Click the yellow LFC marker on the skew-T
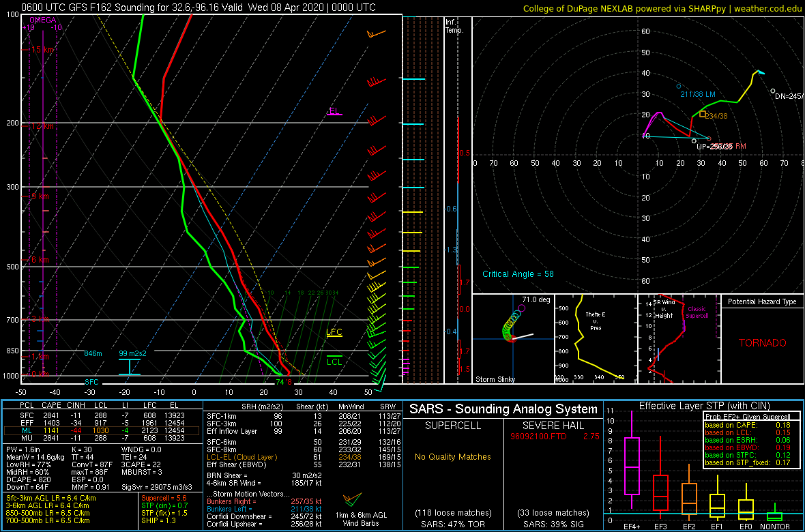The image size is (805, 532). click(x=334, y=333)
